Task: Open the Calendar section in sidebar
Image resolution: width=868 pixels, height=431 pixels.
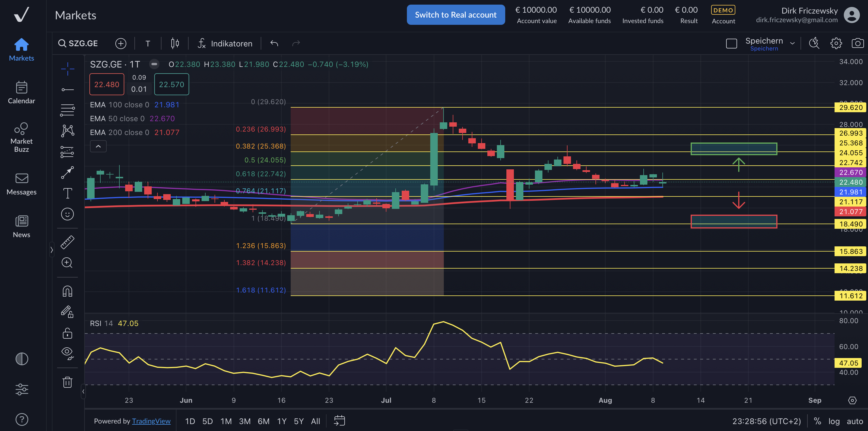Action: tap(21, 92)
